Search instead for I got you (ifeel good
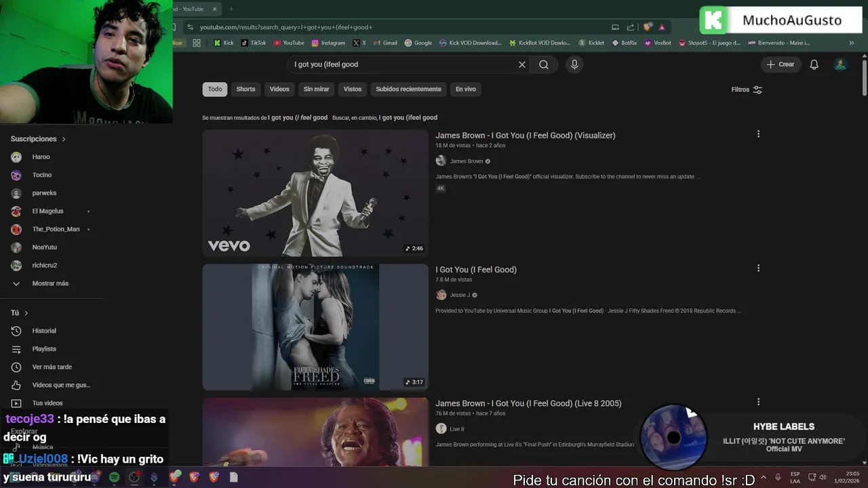This screenshot has width=868, height=488. click(x=408, y=118)
